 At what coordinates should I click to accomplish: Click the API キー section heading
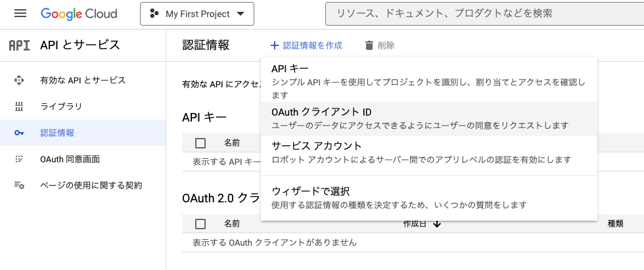[x=204, y=118]
